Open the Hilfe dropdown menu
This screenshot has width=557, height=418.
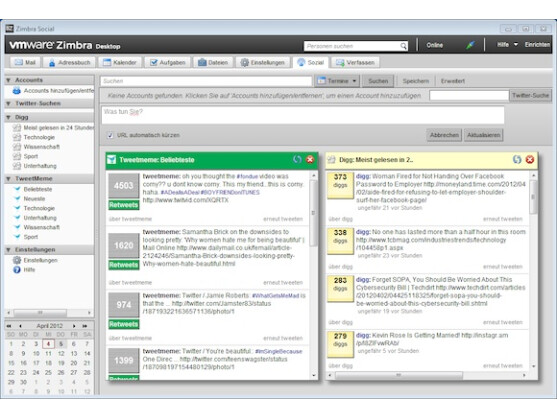click(x=507, y=45)
